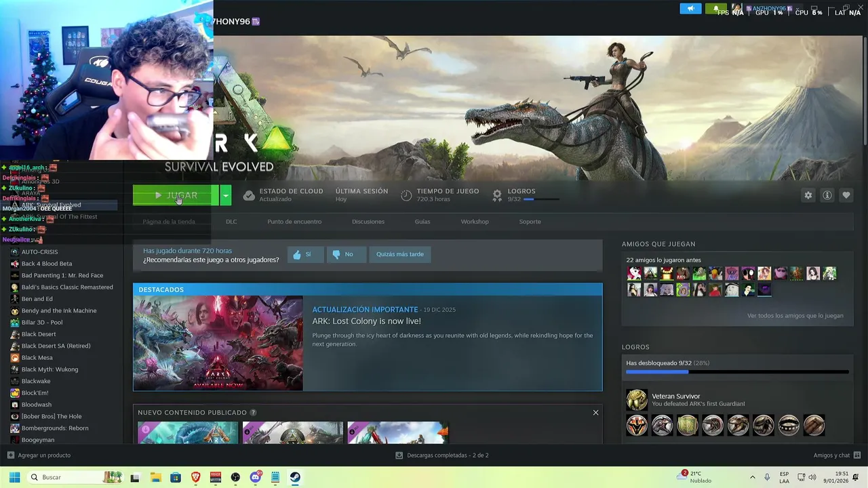Click the flaming creature achievement icon
The width and height of the screenshot is (868, 488).
click(637, 425)
